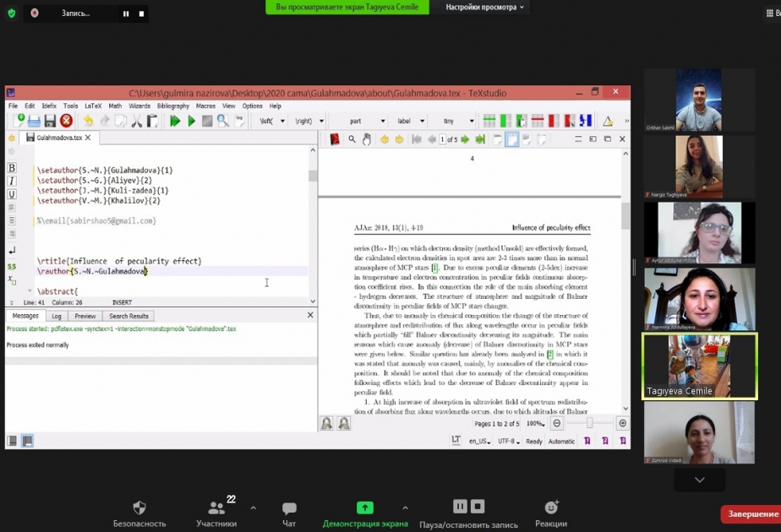The image size is (781, 532).
Task: Select the magnifier tool in PDF viewer
Action: click(x=352, y=139)
